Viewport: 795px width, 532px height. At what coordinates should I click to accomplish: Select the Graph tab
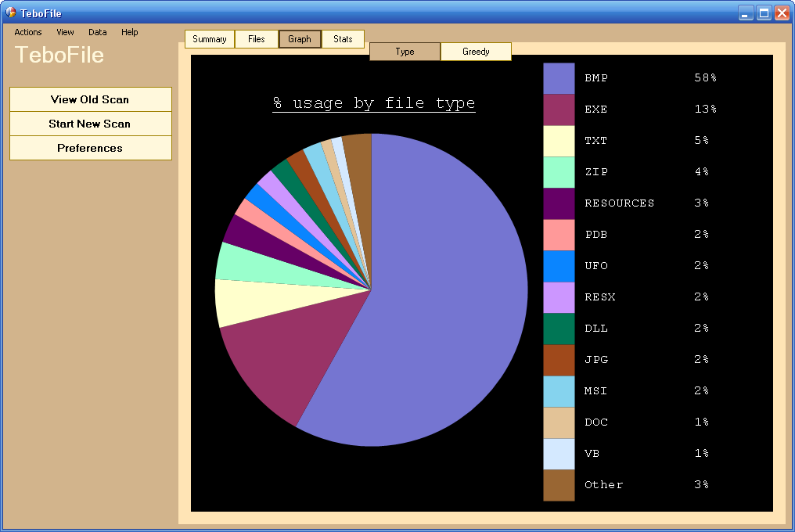coord(300,39)
